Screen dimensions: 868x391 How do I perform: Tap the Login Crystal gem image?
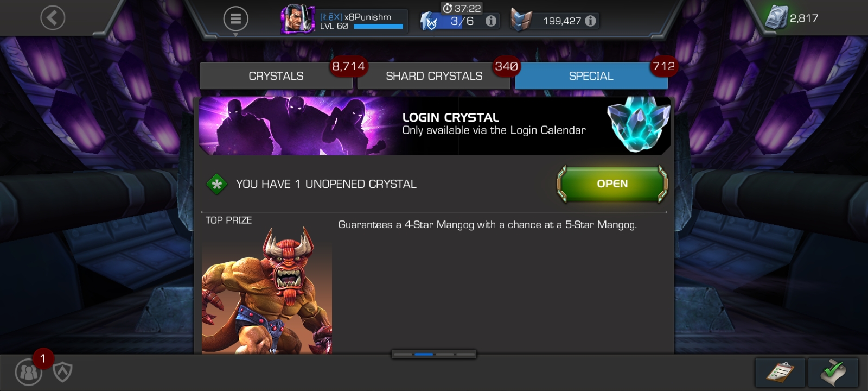[638, 124]
